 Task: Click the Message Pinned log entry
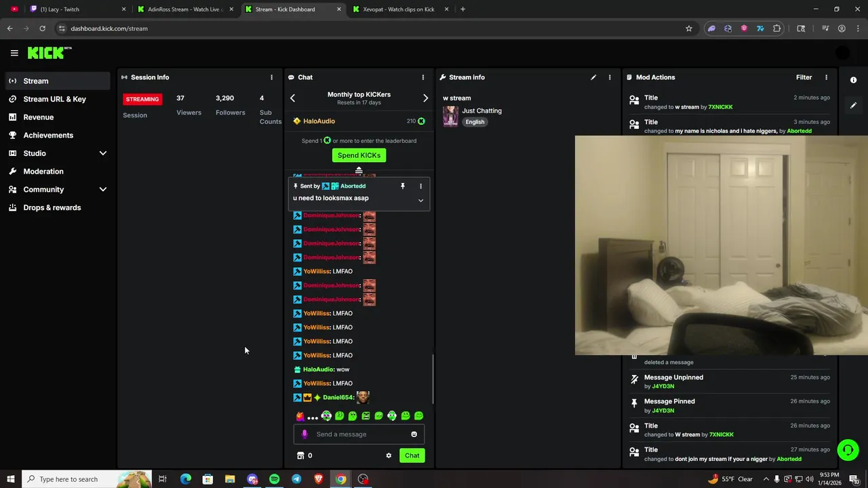(729, 405)
